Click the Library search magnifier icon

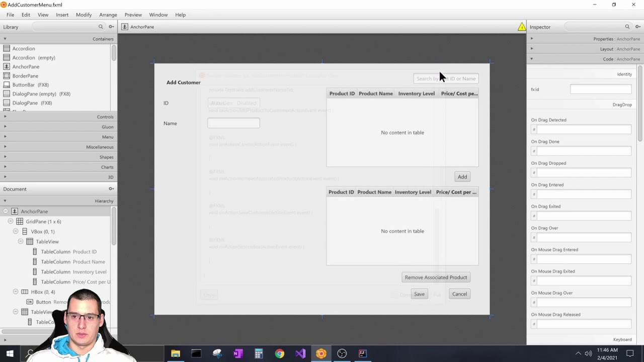point(101,27)
